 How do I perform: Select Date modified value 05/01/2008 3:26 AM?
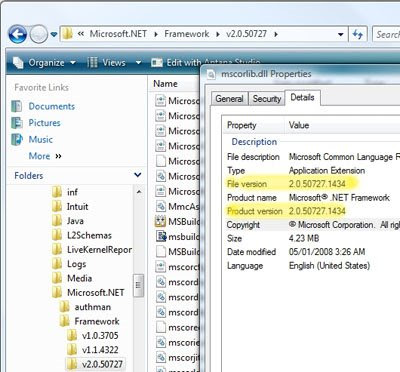pos(327,252)
